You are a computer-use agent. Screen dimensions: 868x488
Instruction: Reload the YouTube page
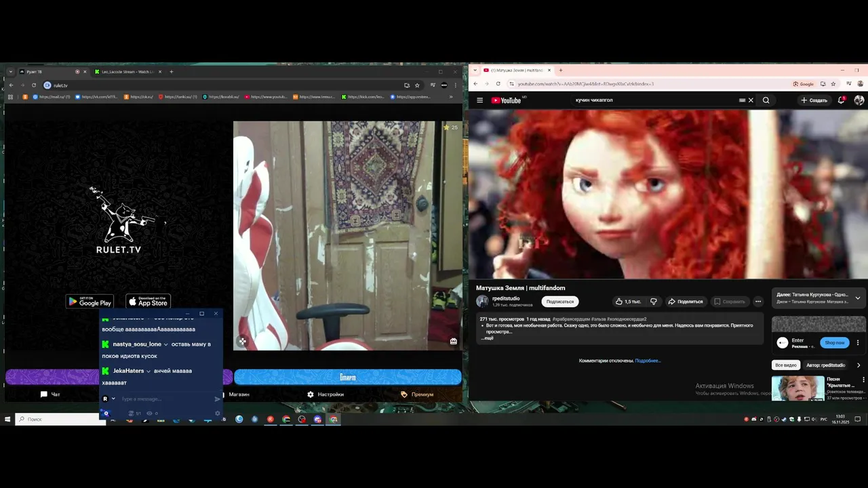pos(498,84)
